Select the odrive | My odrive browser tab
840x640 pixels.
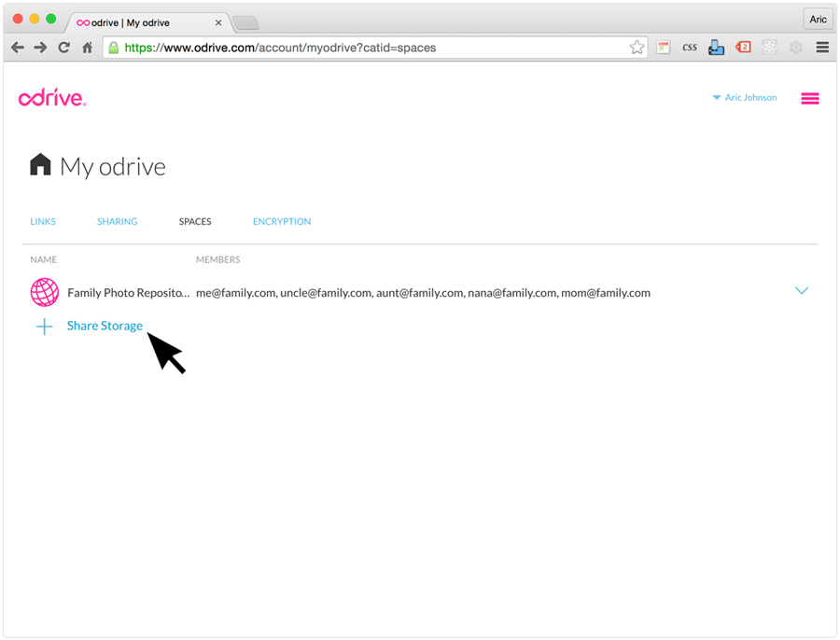click(147, 22)
